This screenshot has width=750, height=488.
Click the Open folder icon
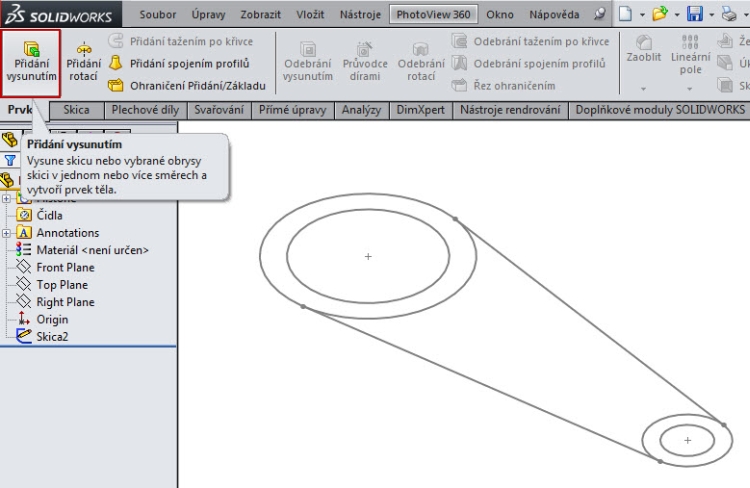tap(660, 13)
